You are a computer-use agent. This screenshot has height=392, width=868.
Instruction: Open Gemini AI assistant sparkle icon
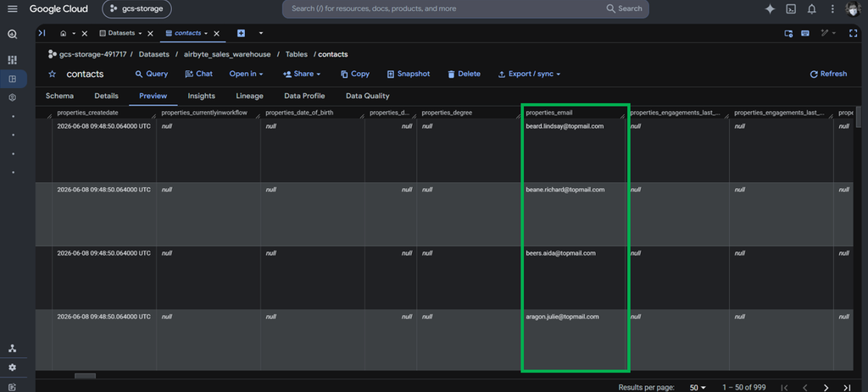(x=770, y=8)
